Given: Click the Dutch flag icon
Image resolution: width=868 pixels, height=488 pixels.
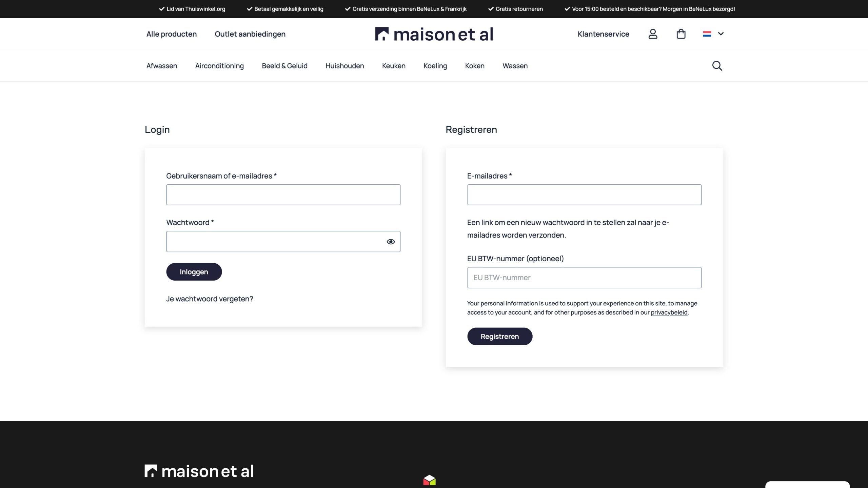Looking at the screenshot, I should click(x=707, y=34).
